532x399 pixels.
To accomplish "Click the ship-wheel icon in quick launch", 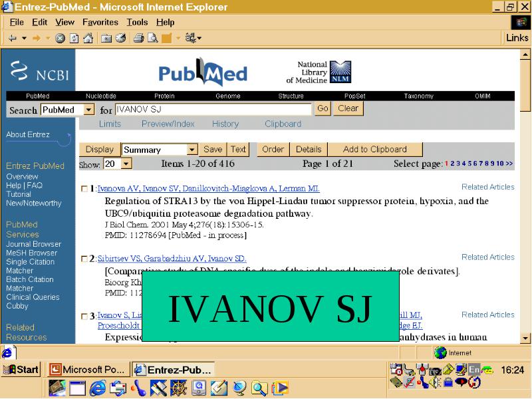I will tap(178, 388).
